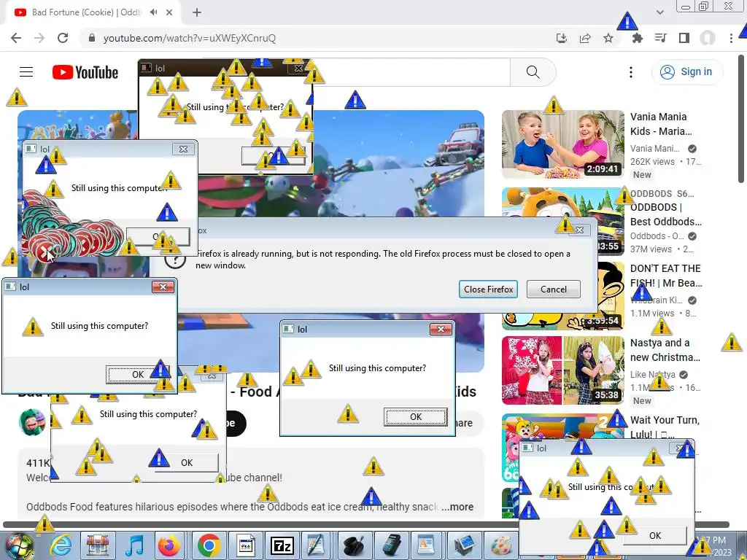Click the 'Vania Mania Kids - Maria...' title
The height and width of the screenshot is (560, 747).
[661, 124]
